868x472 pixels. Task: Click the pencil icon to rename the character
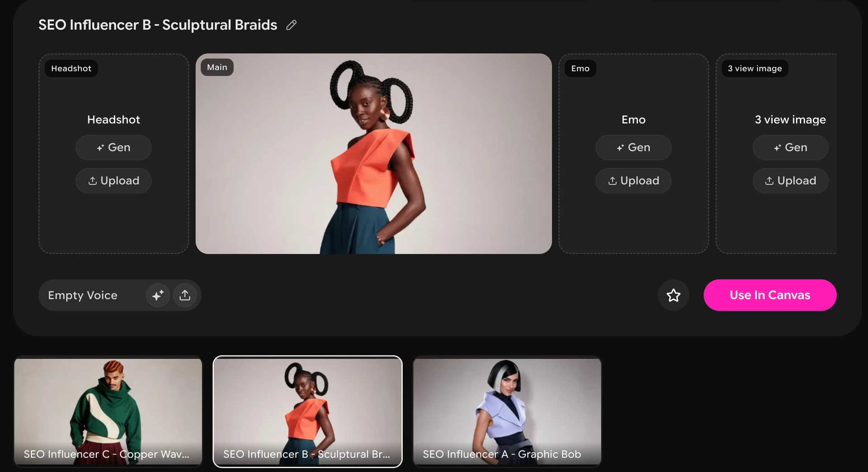tap(292, 25)
